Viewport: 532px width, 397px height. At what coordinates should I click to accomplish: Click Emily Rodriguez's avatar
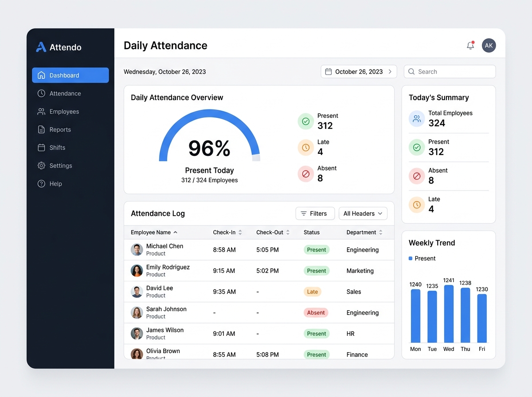pyautogui.click(x=137, y=270)
